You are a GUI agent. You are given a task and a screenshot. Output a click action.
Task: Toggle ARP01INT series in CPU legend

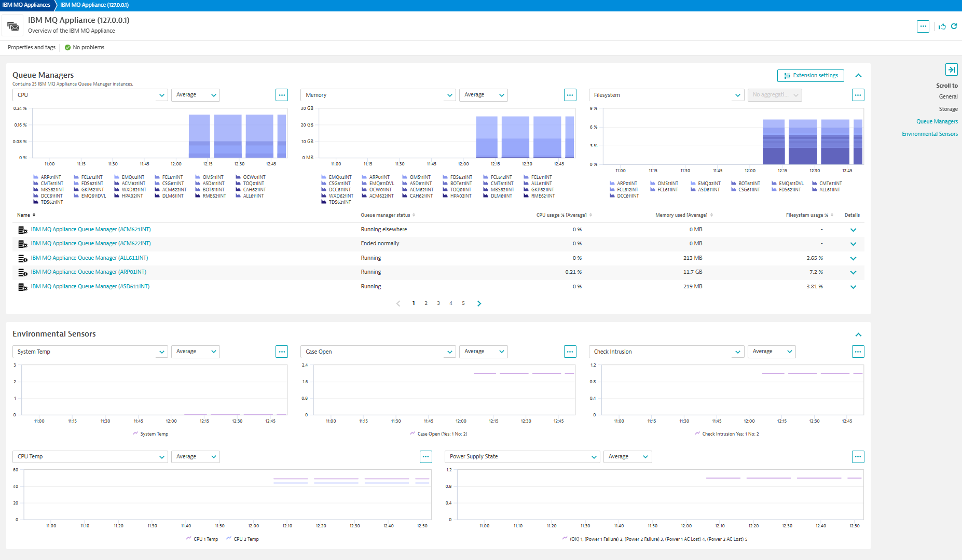click(47, 177)
